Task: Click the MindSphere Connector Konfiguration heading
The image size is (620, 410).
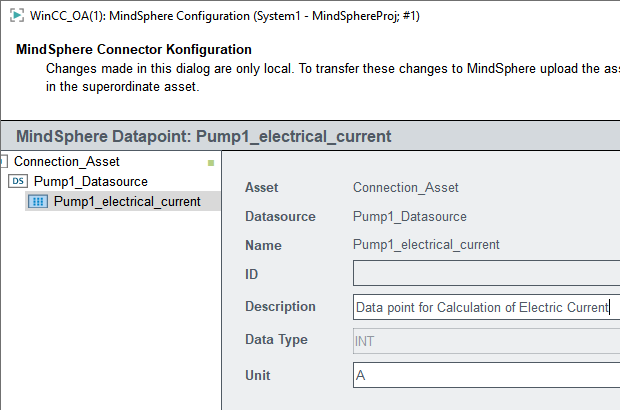Action: 134,50
